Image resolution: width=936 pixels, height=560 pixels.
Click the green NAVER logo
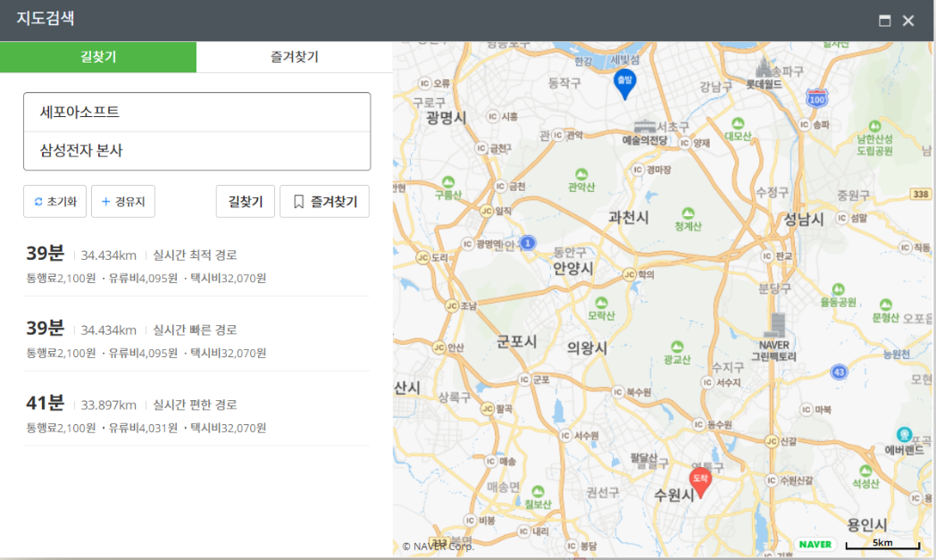tap(815, 544)
